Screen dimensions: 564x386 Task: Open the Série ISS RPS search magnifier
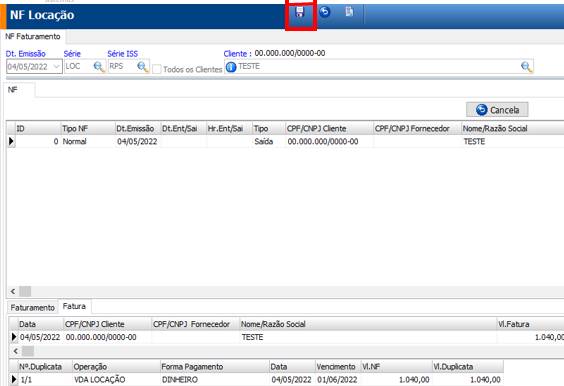pos(142,67)
